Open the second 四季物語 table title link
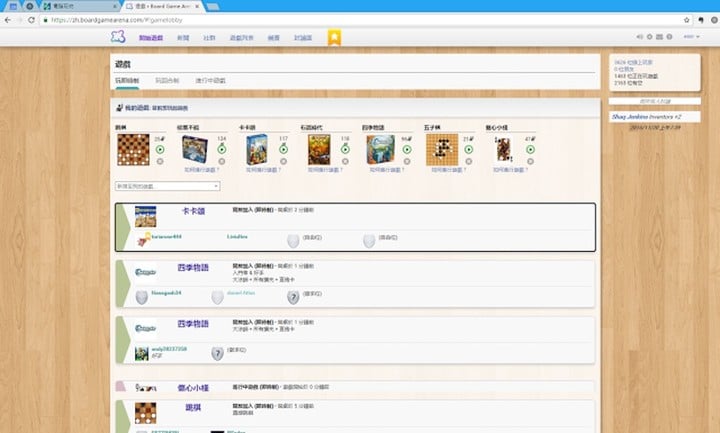 (x=193, y=324)
